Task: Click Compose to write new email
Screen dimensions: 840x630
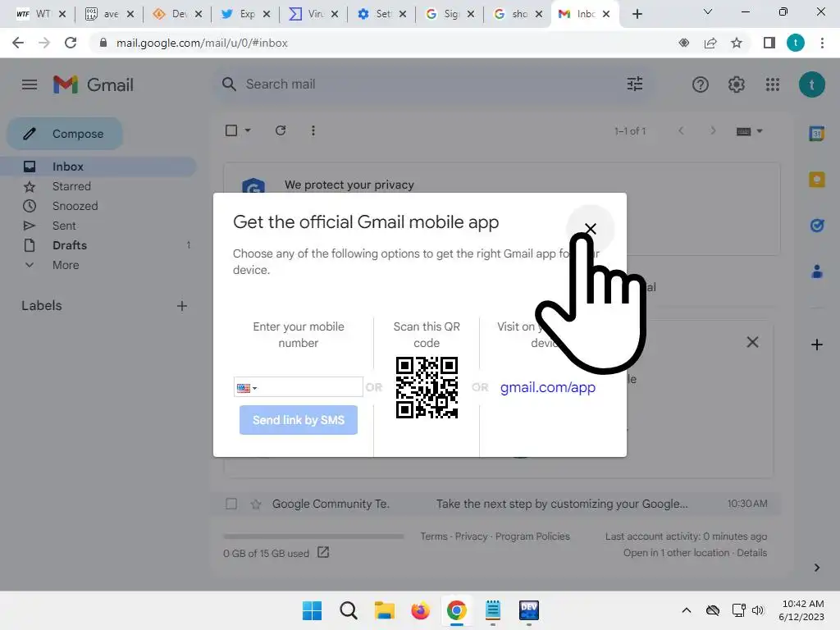Action: tap(65, 134)
